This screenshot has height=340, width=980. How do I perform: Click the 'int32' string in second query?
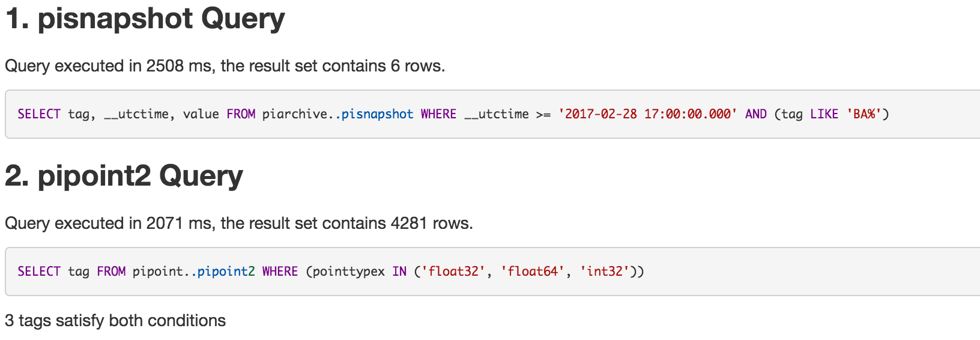[x=605, y=272]
